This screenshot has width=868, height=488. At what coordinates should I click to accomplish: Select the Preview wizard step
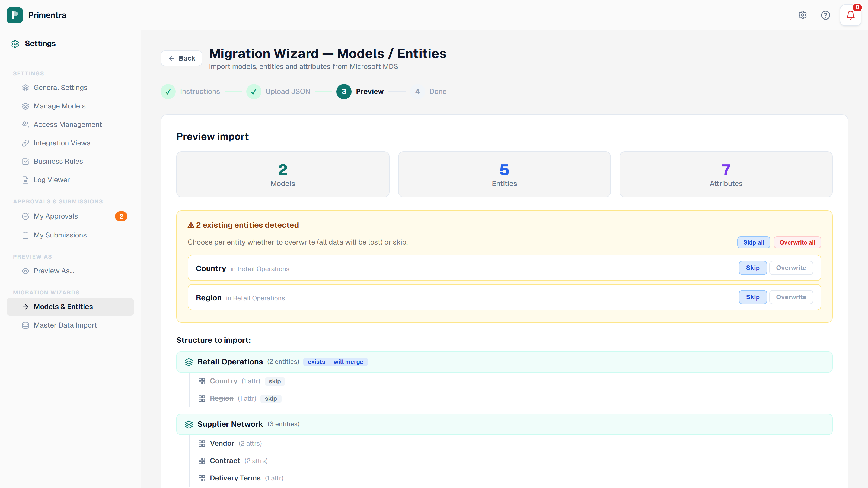[x=360, y=92]
